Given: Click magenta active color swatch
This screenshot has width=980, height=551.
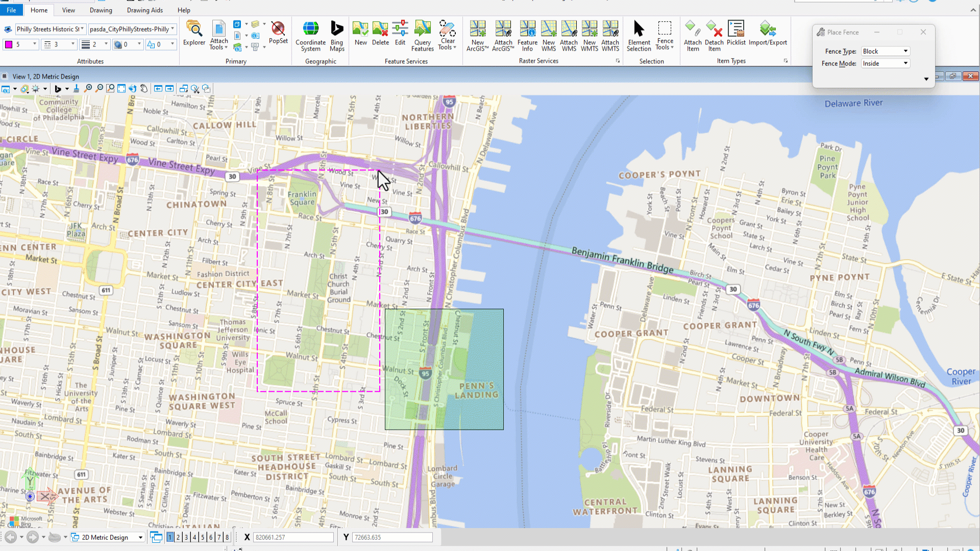Looking at the screenshot, I should tap(9, 44).
